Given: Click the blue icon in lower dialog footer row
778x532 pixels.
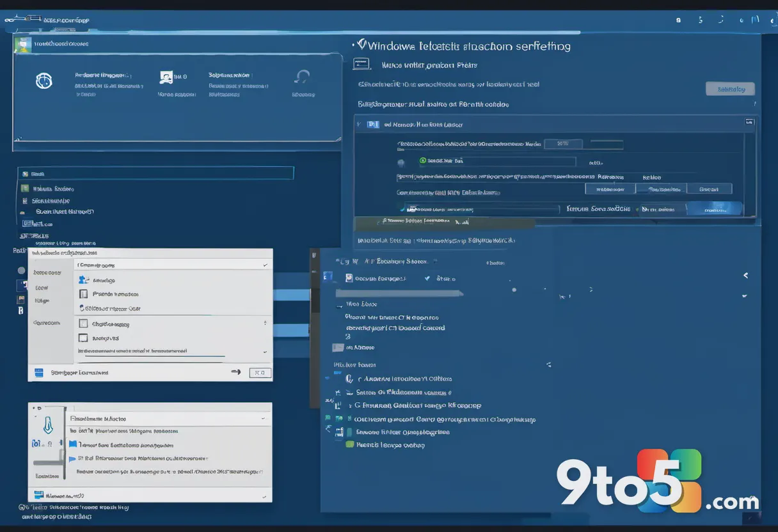Looking at the screenshot, I should click(38, 495).
